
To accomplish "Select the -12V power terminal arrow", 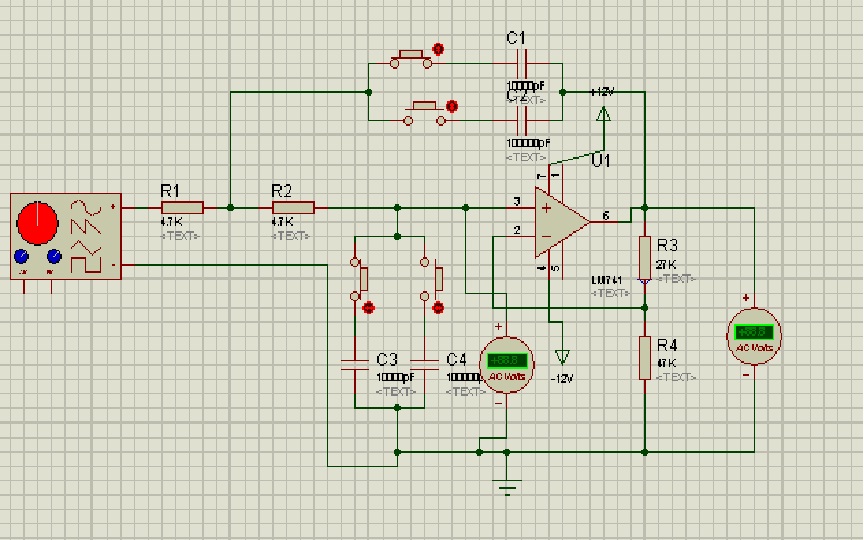I will coord(562,357).
